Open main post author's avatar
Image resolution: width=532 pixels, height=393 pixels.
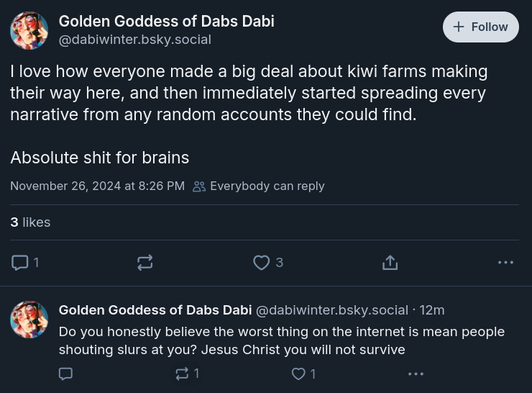pos(29,31)
